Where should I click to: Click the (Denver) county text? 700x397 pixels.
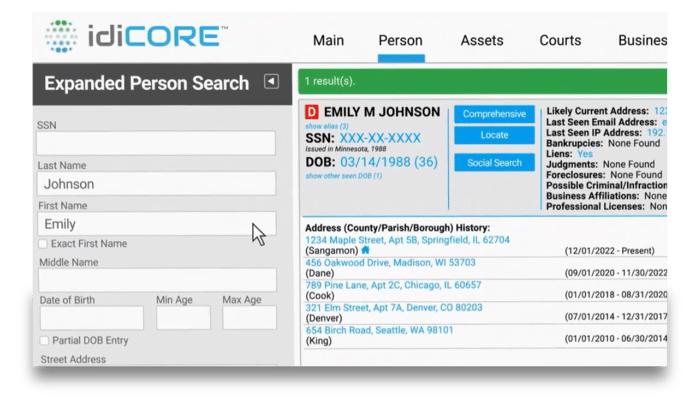pyautogui.click(x=324, y=318)
